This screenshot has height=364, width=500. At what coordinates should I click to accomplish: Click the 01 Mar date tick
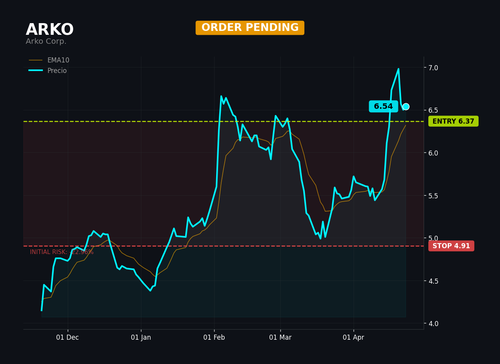(x=280, y=337)
